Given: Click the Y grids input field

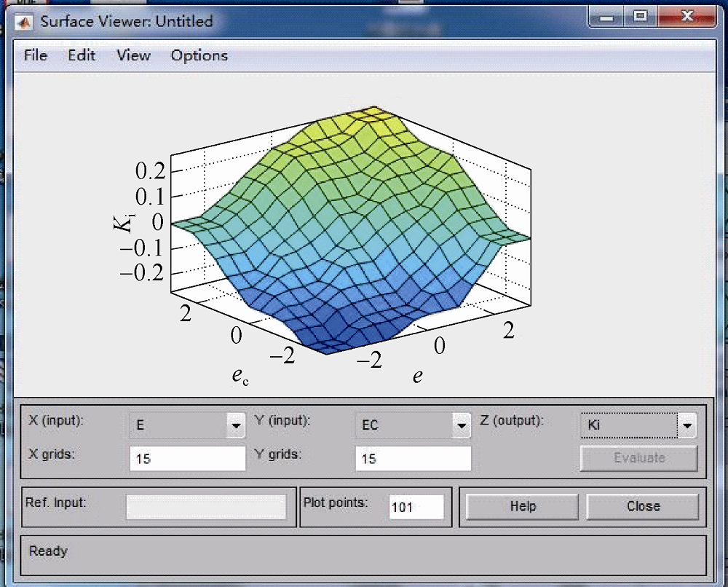Looking at the screenshot, I should (x=414, y=458).
